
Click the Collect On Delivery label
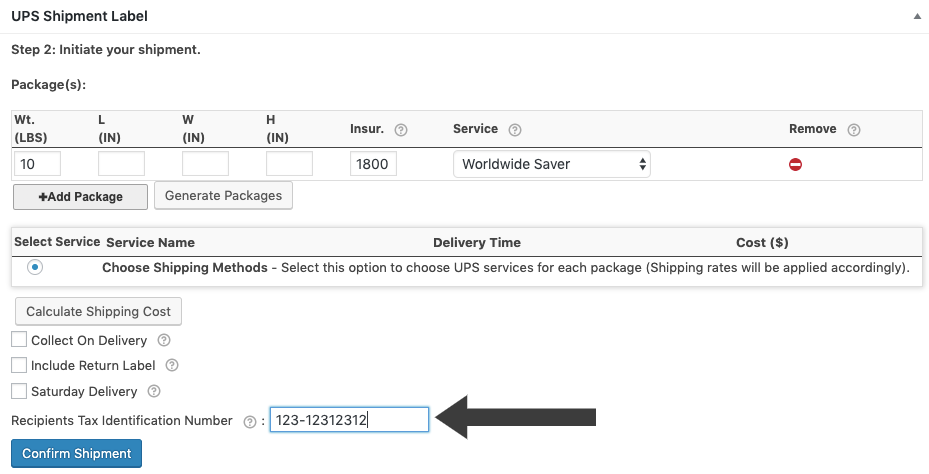89,340
